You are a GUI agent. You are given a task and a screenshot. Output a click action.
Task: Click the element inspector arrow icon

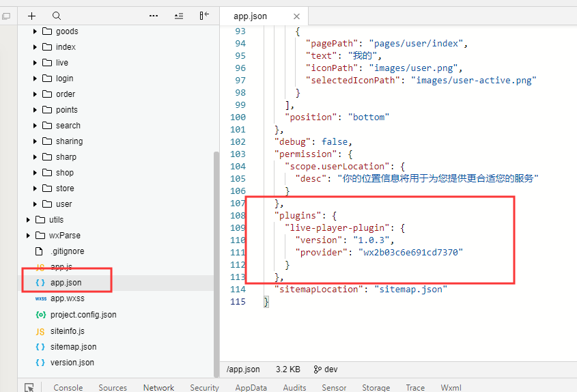(x=29, y=387)
